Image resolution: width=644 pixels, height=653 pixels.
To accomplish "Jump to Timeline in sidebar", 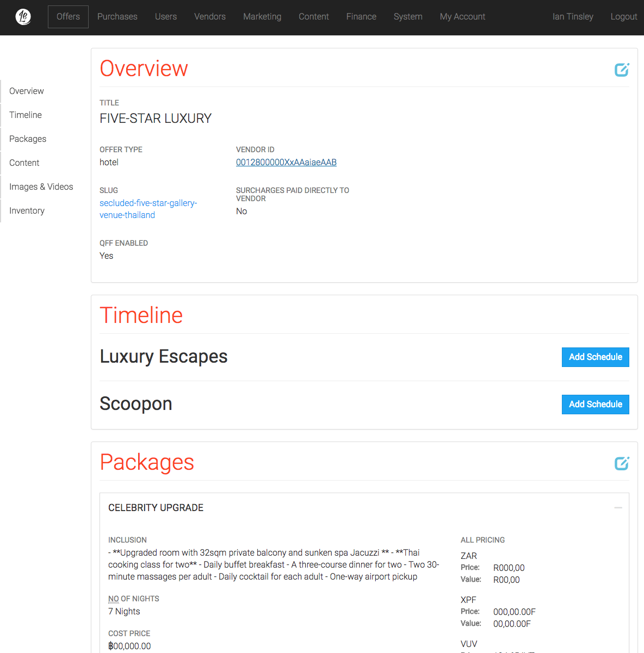I will coord(26,115).
